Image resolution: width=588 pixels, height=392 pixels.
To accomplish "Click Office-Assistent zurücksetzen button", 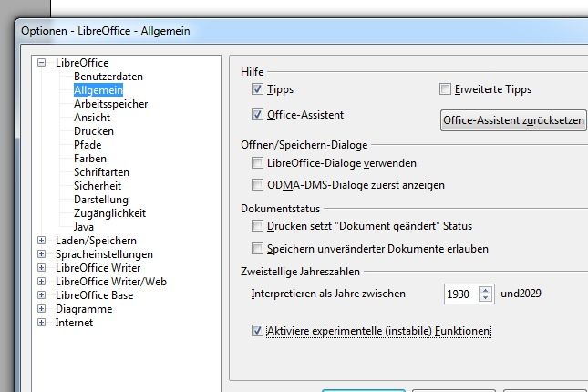I will click(513, 120).
